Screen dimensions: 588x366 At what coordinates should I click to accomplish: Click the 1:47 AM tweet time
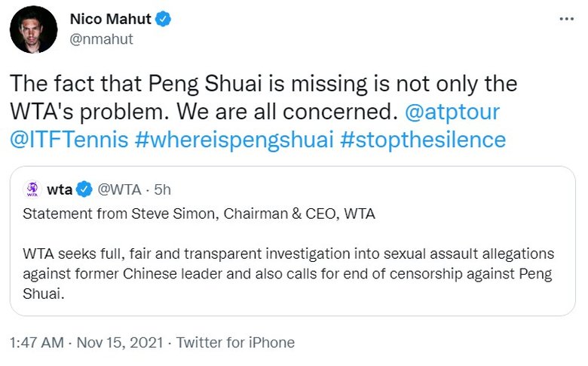[36, 343]
